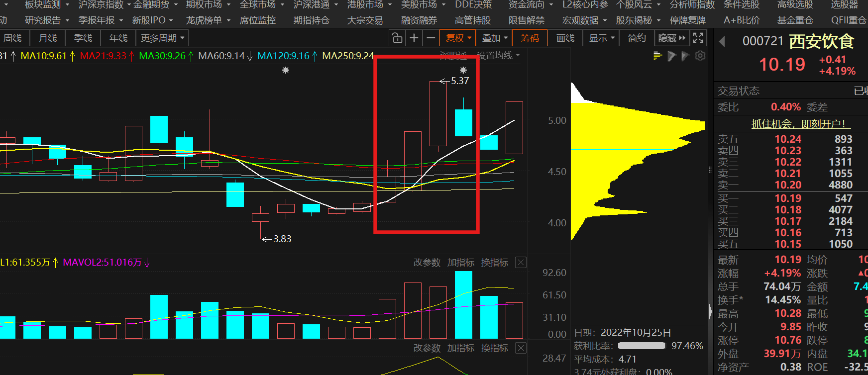Expand 金融期货 menu
The image size is (868, 375).
pos(155,4)
